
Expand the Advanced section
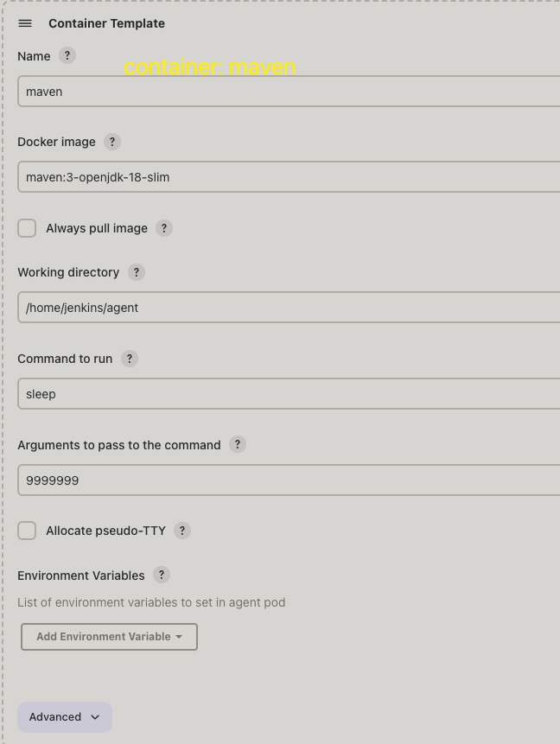point(65,717)
